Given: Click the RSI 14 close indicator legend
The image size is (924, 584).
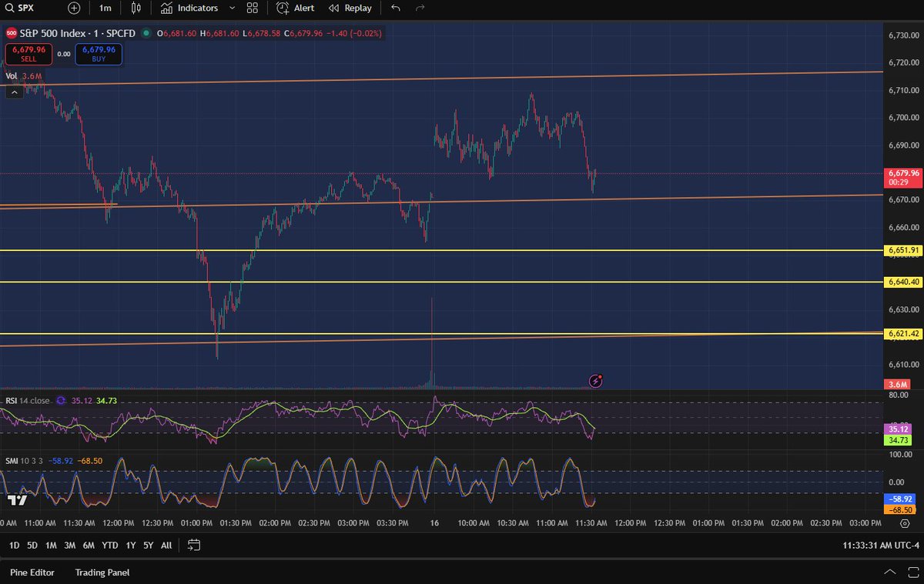Looking at the screenshot, I should click(x=28, y=401).
